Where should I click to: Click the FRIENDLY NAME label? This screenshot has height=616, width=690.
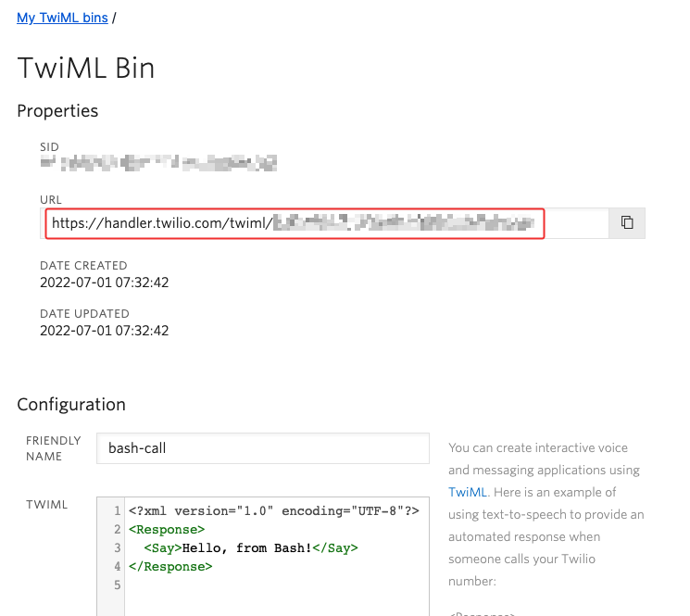pyautogui.click(x=53, y=448)
